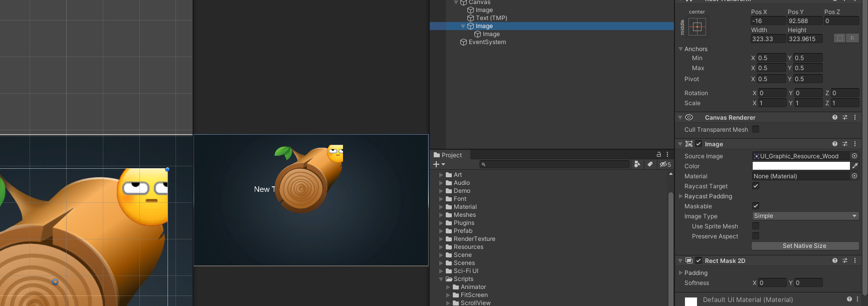Lock the Project panel with padlock icon
This screenshot has height=306, width=868.
659,155
